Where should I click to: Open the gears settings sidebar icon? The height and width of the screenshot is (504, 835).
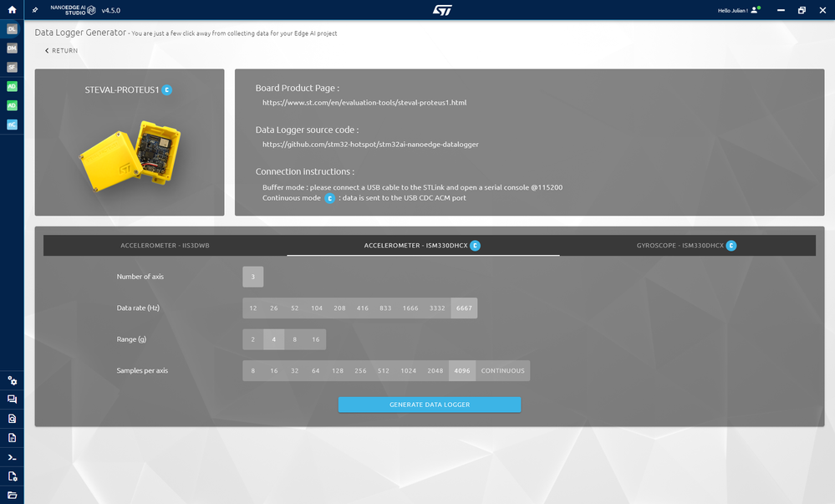point(12,380)
